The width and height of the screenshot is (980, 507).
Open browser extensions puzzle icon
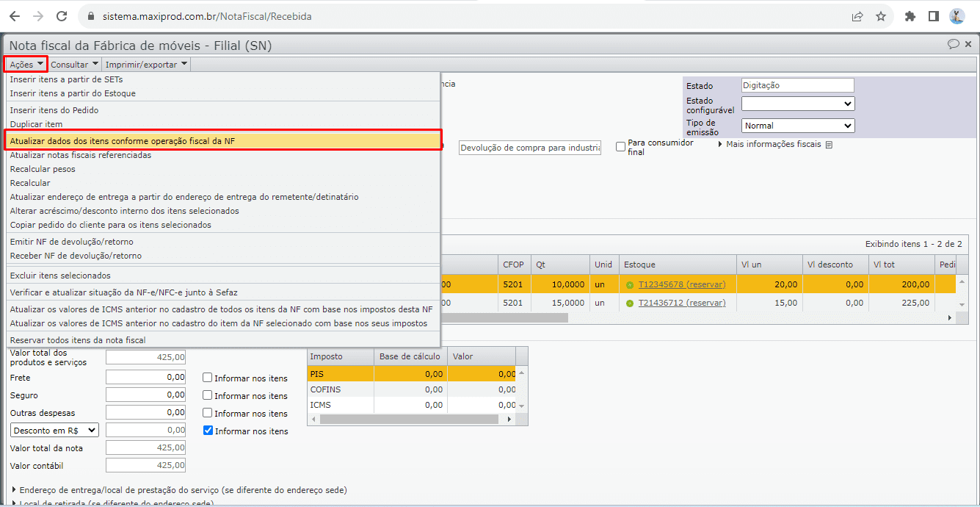click(910, 16)
